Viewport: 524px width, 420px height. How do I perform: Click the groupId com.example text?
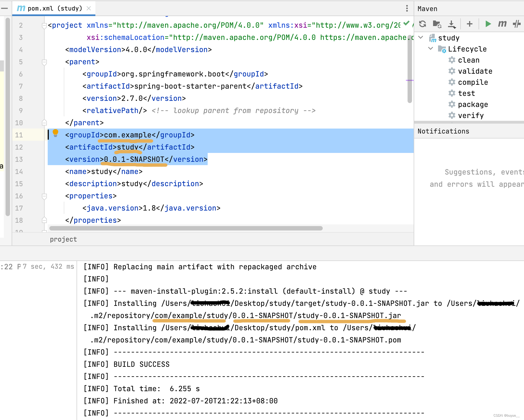click(x=128, y=135)
